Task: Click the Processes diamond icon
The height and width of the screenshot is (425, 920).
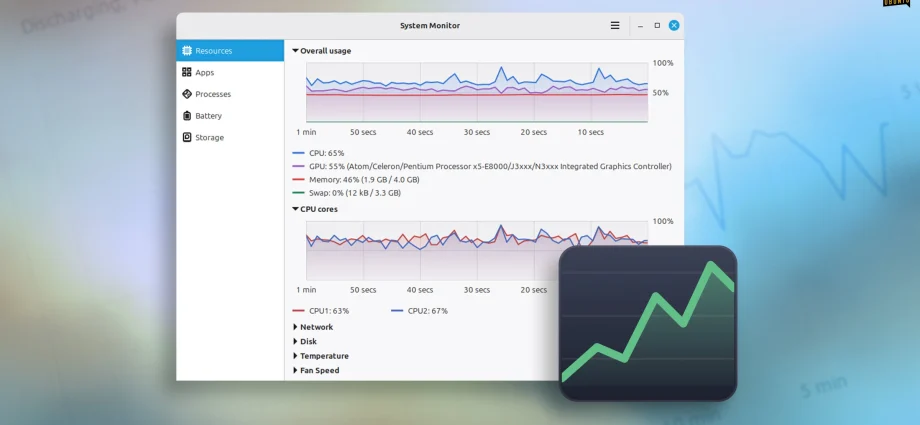Action: coord(187,94)
